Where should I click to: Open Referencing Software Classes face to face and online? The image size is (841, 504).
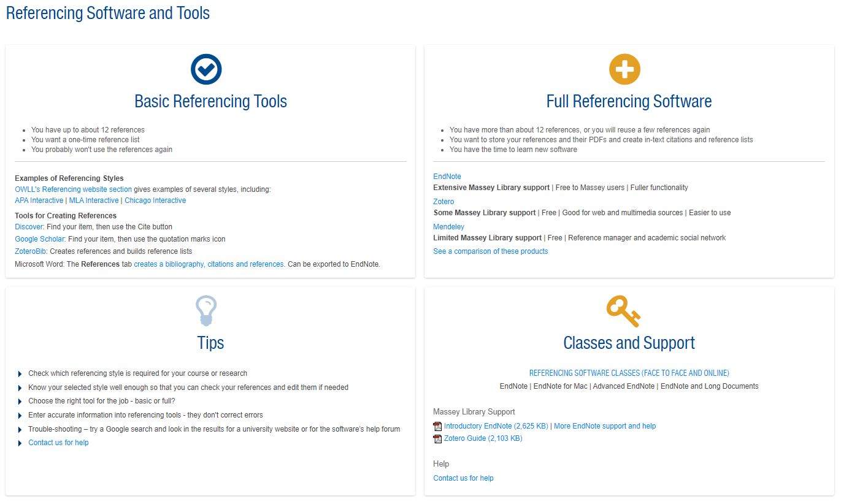(629, 372)
